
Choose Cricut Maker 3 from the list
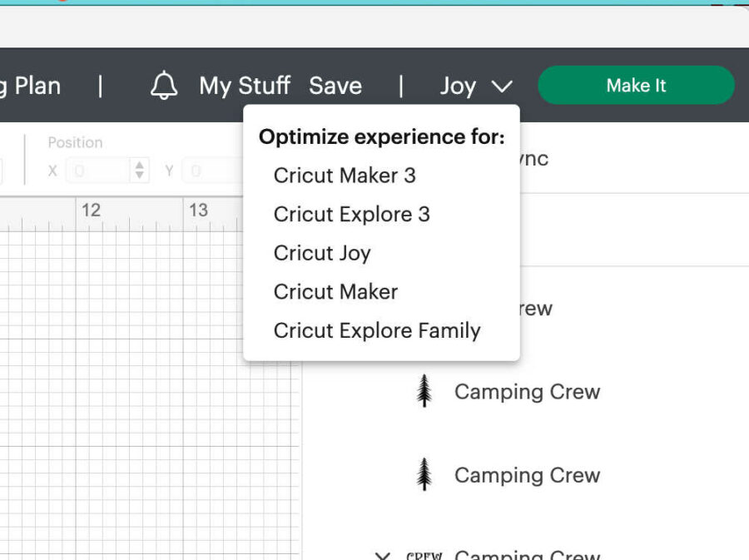pos(345,176)
